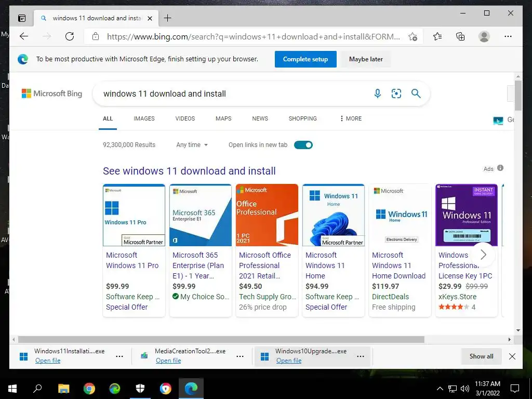Switch to the NEWS tab
Viewport: 532px width, 399px height.
[x=260, y=118]
